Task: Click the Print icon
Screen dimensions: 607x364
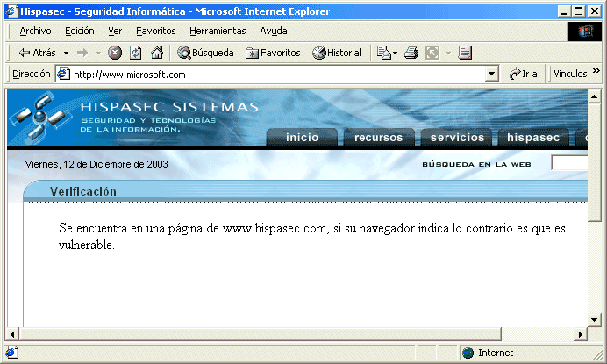Action: point(411,53)
